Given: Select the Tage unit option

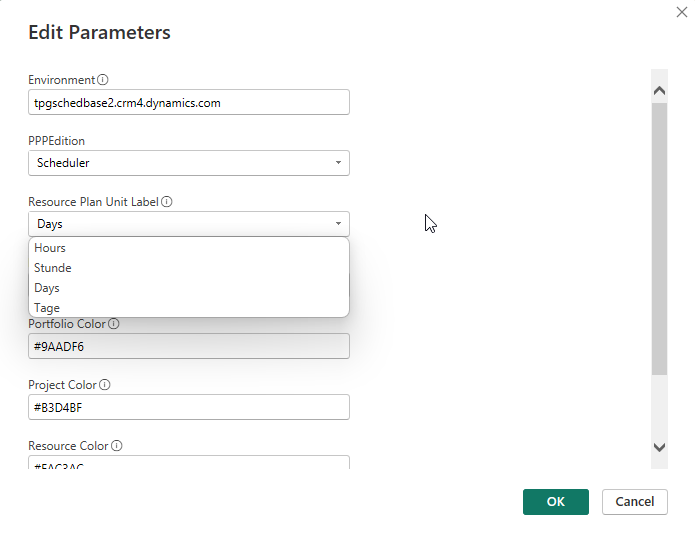Looking at the screenshot, I should click(47, 308).
